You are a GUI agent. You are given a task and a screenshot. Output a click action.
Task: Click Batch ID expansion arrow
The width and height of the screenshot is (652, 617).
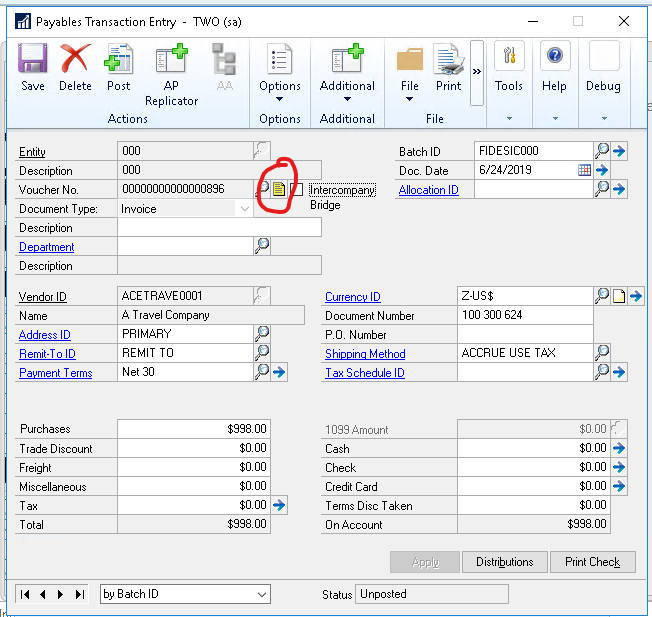pyautogui.click(x=619, y=151)
